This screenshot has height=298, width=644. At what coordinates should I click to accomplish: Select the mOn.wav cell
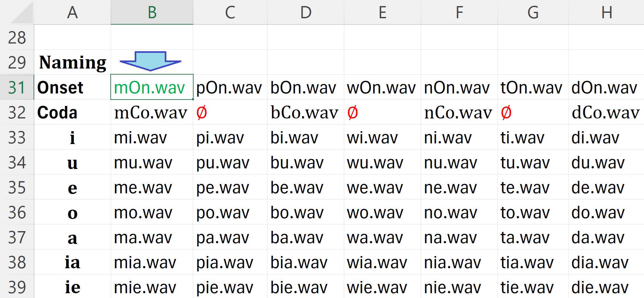[x=152, y=87]
